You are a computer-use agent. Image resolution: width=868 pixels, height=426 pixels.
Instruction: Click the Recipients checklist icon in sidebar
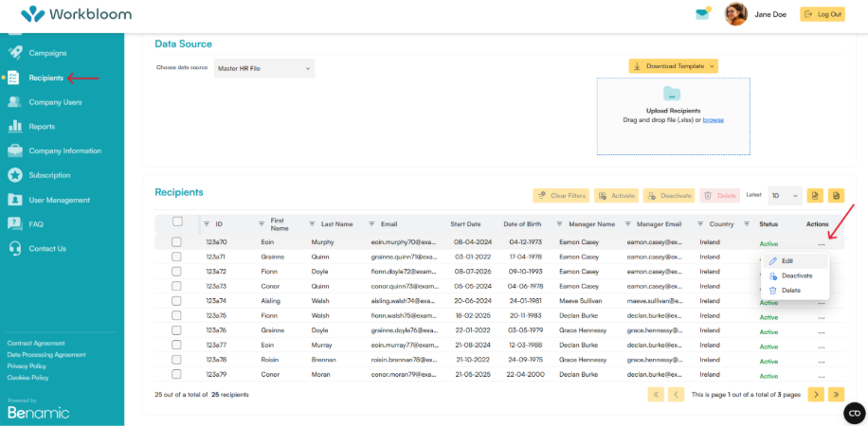tap(15, 78)
